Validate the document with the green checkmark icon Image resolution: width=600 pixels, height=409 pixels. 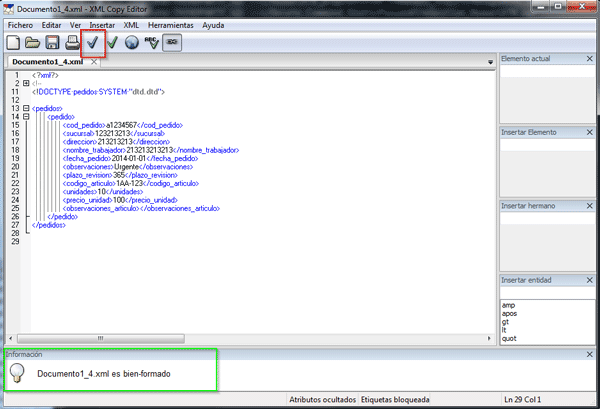(112, 43)
